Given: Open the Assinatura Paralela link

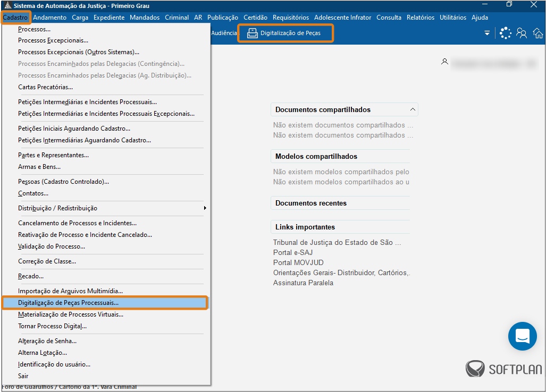Looking at the screenshot, I should click(x=303, y=283).
